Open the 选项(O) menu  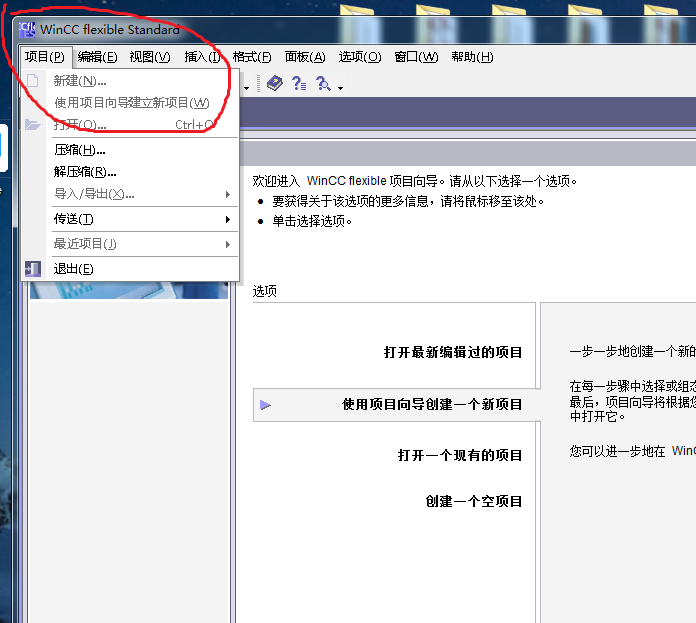[x=360, y=57]
